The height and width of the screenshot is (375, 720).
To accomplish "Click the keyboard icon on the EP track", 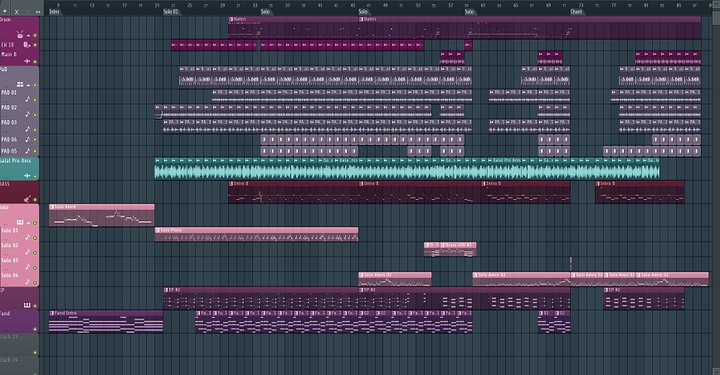I will point(27,305).
